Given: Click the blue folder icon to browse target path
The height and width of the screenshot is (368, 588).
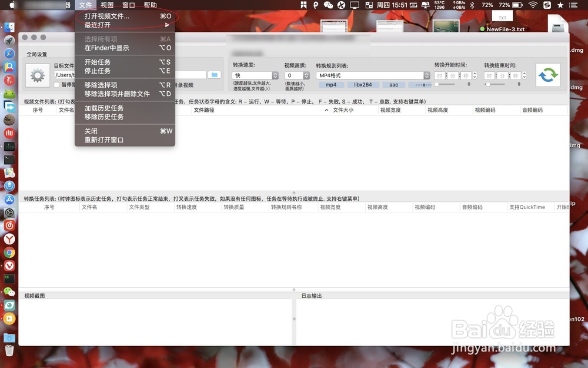Looking at the screenshot, I should (215, 75).
